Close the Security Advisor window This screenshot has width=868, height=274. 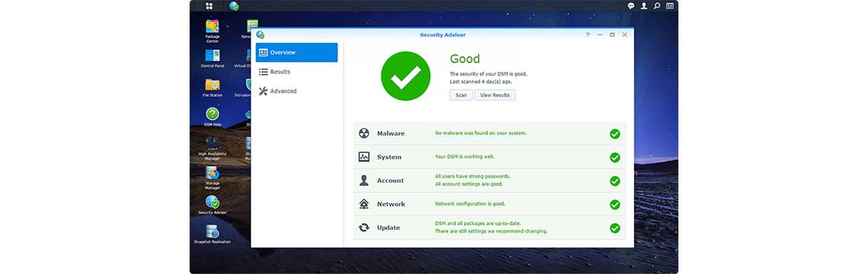(x=624, y=34)
